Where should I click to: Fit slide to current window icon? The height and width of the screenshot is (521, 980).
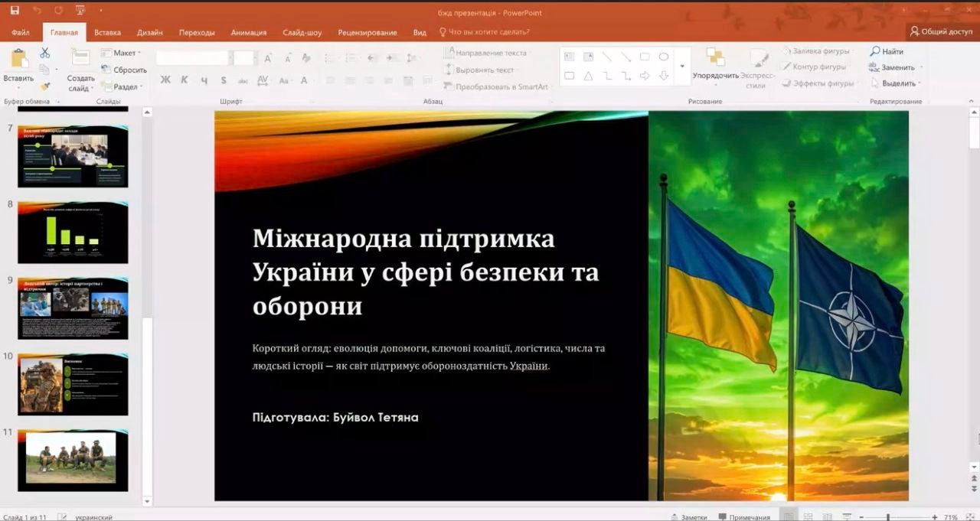pyautogui.click(x=971, y=516)
